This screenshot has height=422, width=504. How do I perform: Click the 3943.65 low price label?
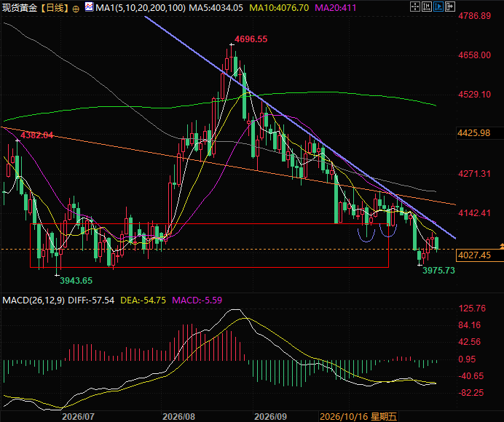click(x=76, y=281)
